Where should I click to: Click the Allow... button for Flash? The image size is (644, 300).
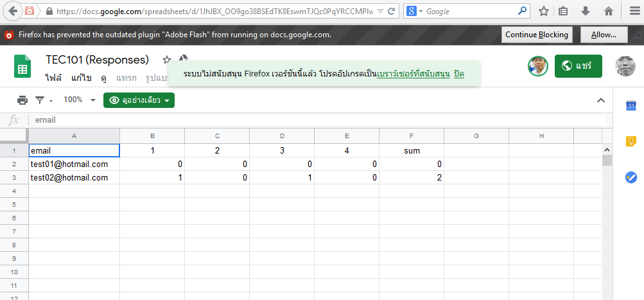pos(604,35)
